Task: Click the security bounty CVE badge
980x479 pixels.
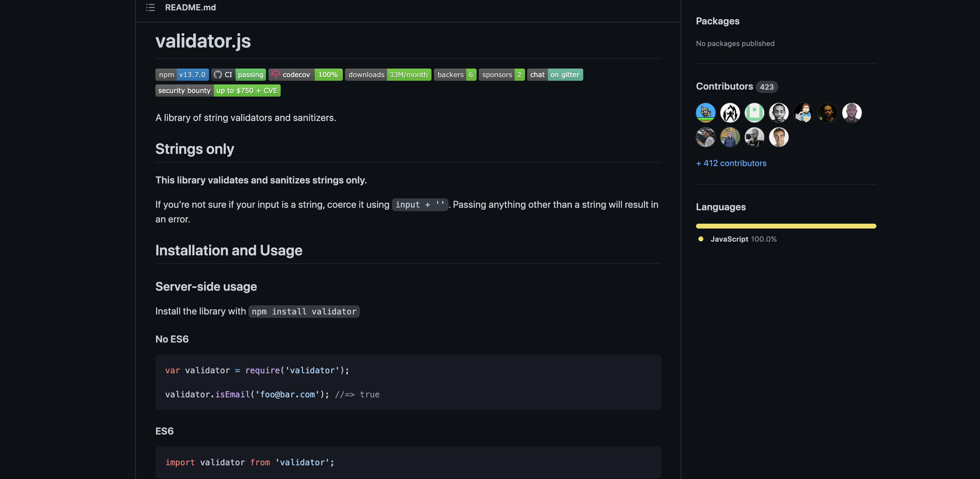Action: 218,90
